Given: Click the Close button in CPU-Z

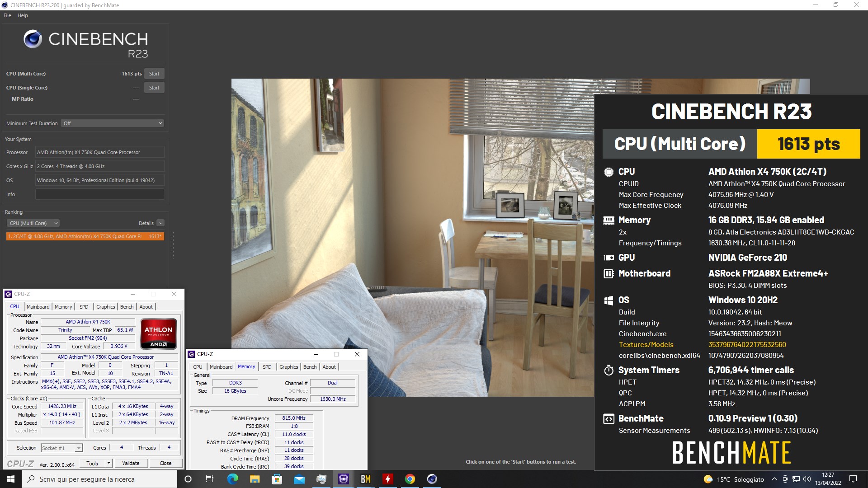Looking at the screenshot, I should click(165, 463).
